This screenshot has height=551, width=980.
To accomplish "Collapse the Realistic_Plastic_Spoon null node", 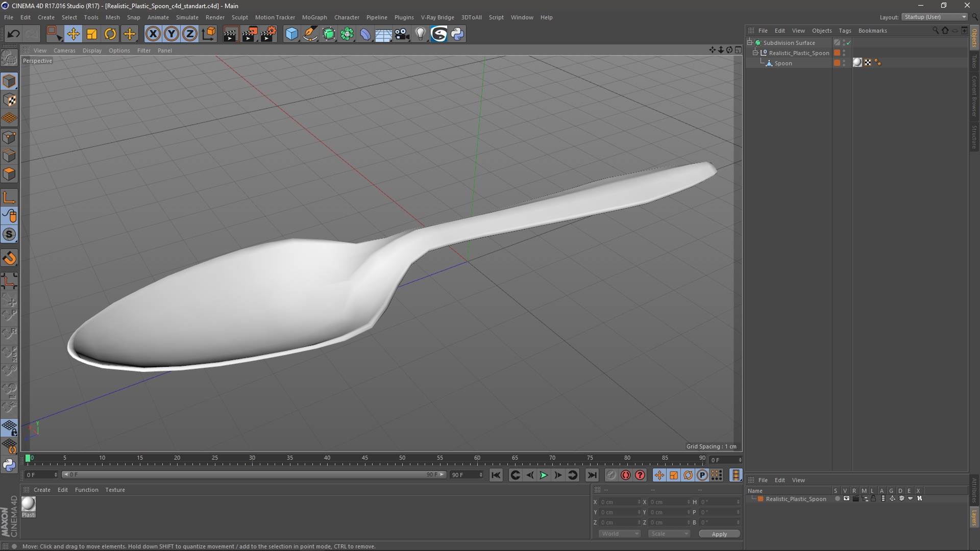I will [x=755, y=53].
